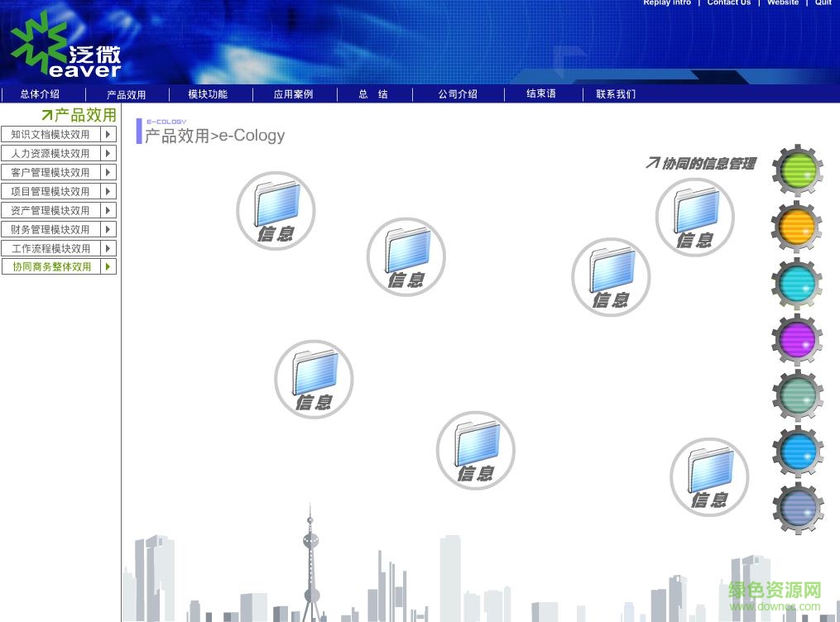Select the purple gear icon
The width and height of the screenshot is (840, 622).
click(x=796, y=339)
